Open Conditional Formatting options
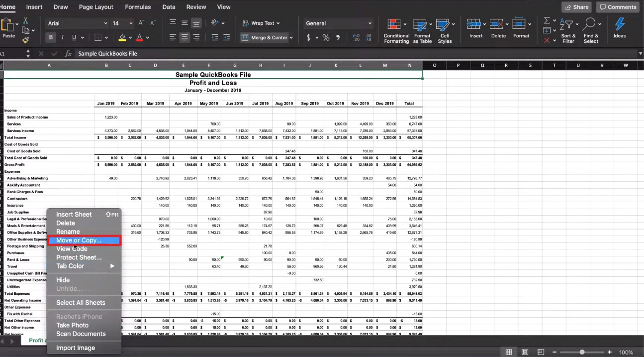Screen dimensions: 644x357 [x=396, y=31]
